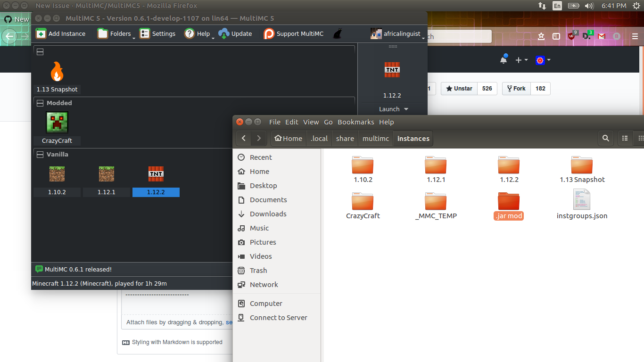Click share breadcrumb in path bar

point(345,138)
